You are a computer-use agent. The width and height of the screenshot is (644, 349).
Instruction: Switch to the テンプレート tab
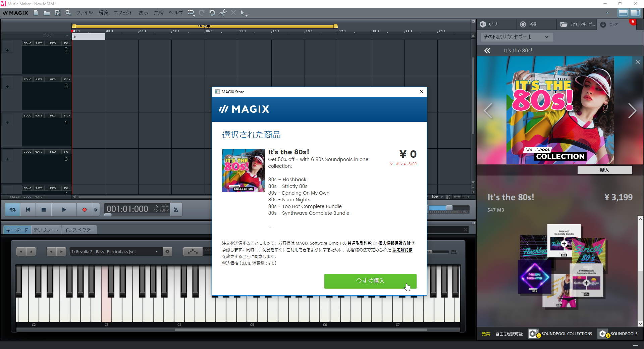pyautogui.click(x=46, y=230)
